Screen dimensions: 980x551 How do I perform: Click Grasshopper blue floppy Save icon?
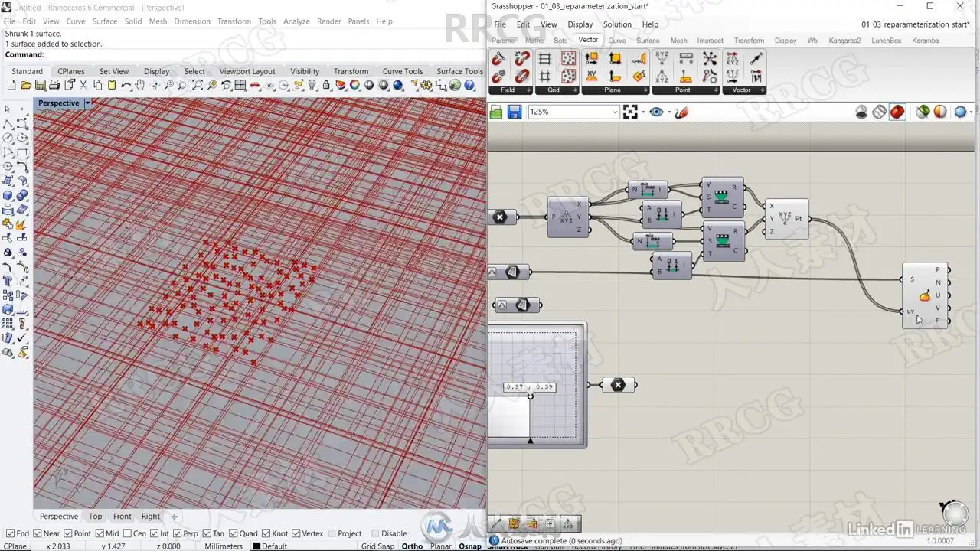click(514, 112)
